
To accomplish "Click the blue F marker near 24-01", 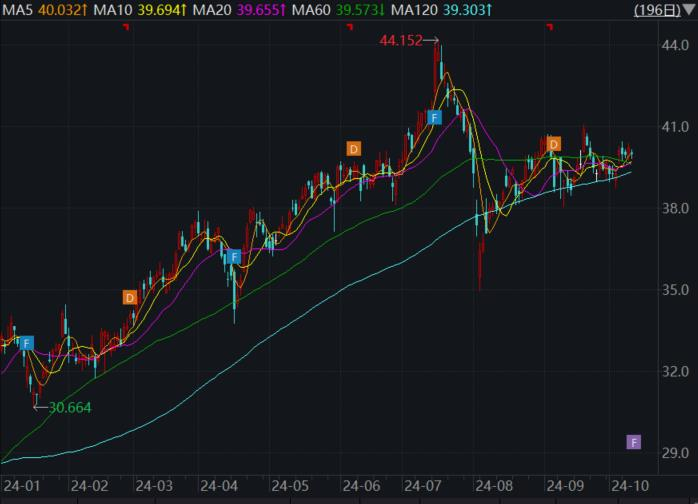I will click(x=27, y=343).
